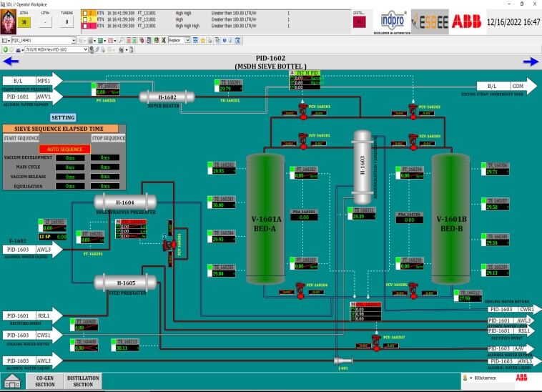The height and width of the screenshot is (392, 542).
Task: Click the H-1603 regeneration condenser
Action: (363, 167)
